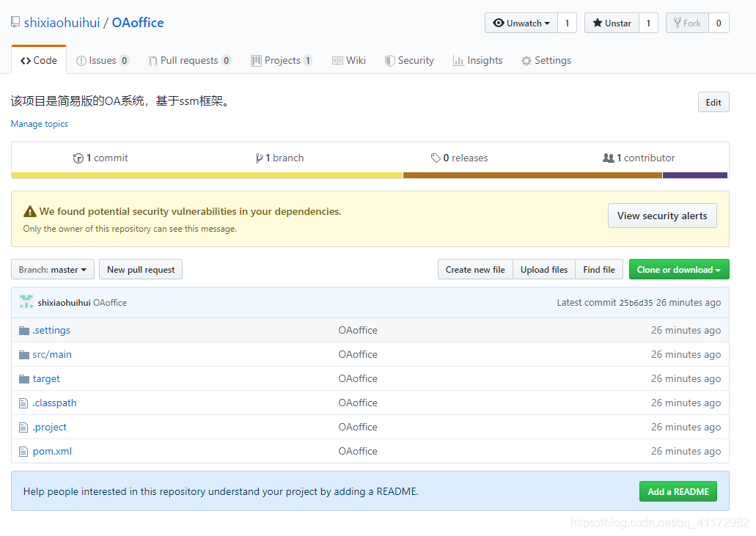Open repository Settings tab

(546, 60)
